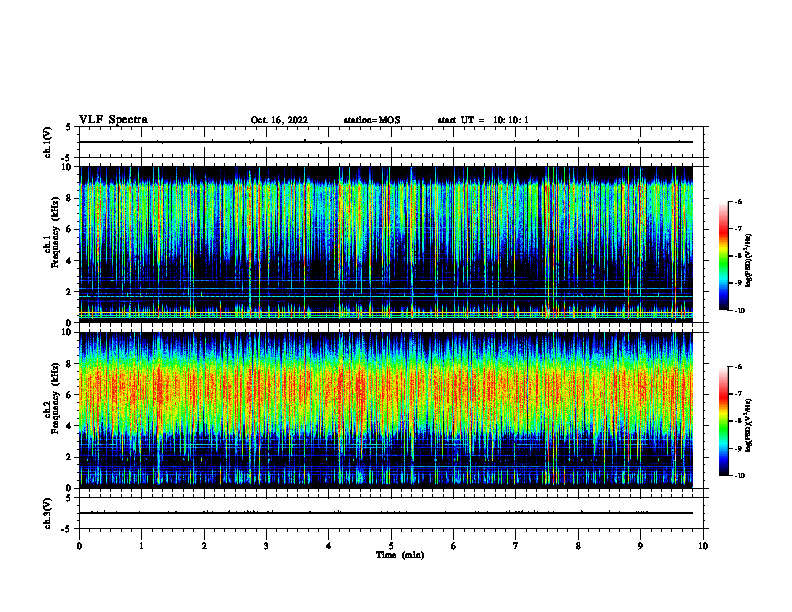Click the ch.2 spectrogram panel
Viewport: 792px width, 612px height.
(386, 410)
